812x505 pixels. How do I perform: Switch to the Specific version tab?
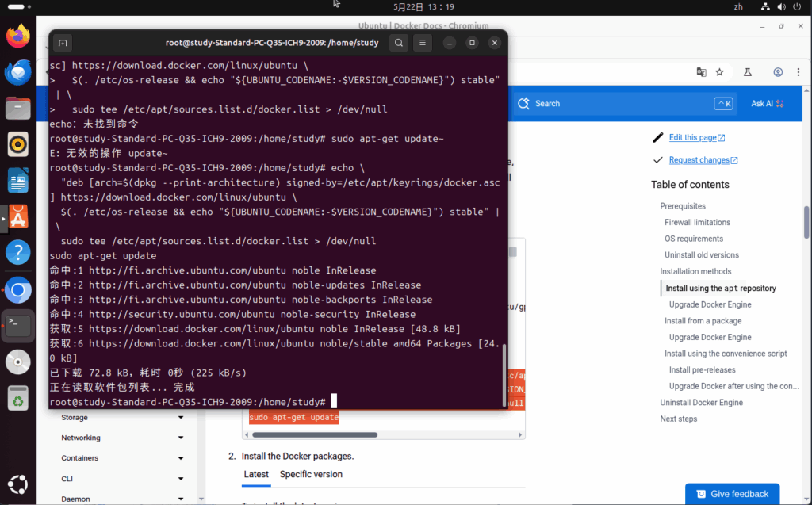[311, 474]
